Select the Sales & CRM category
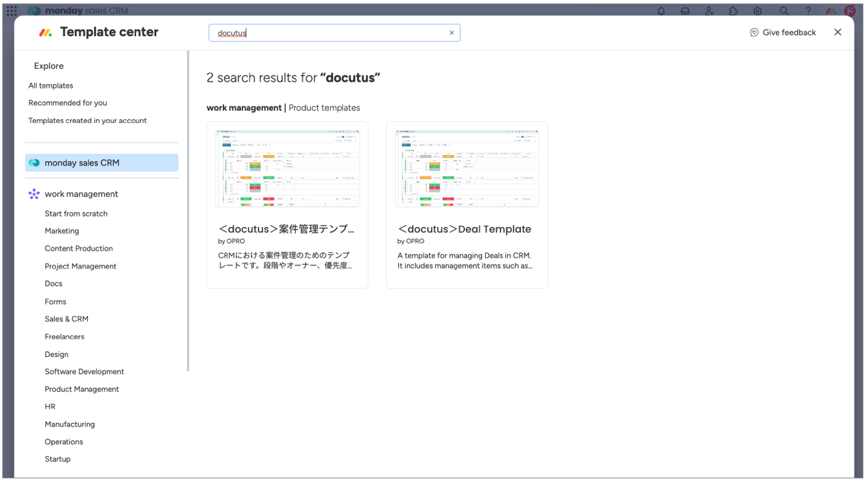This screenshot has height=483, width=868. tap(67, 319)
